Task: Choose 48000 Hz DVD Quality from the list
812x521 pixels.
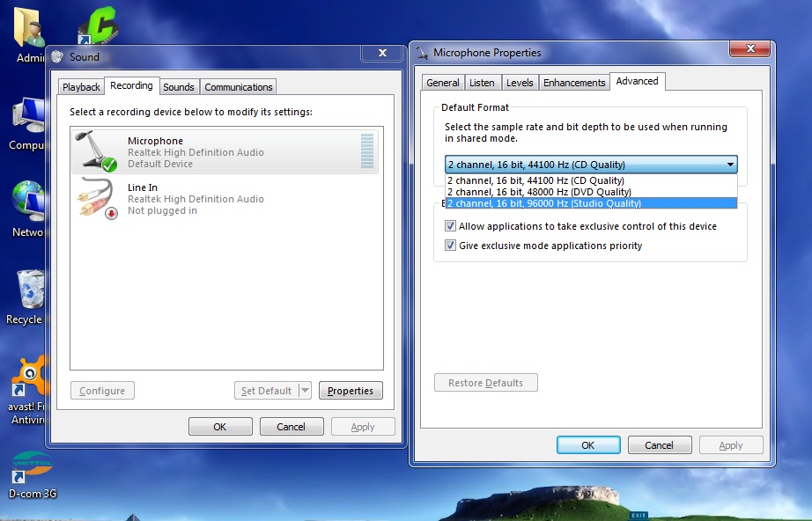Action: [591, 192]
